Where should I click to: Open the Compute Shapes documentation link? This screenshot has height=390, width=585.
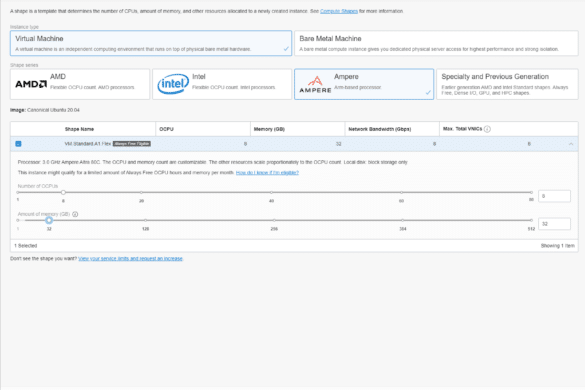pyautogui.click(x=339, y=11)
